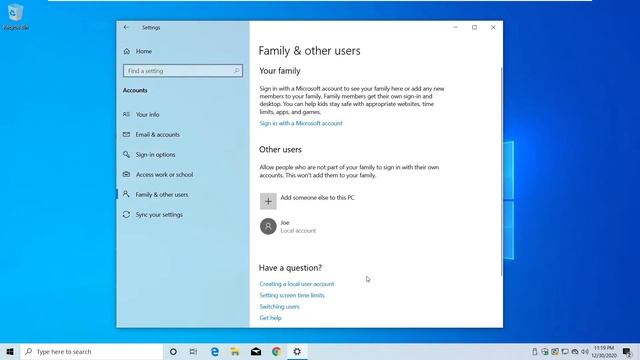
Task: Select the Joe local account avatar
Action: click(268, 226)
